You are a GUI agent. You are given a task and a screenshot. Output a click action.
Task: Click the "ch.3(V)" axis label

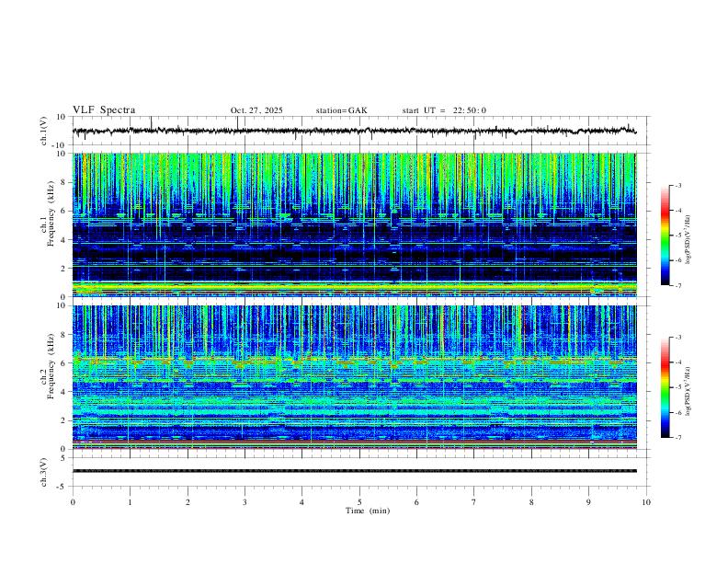pos(44,473)
